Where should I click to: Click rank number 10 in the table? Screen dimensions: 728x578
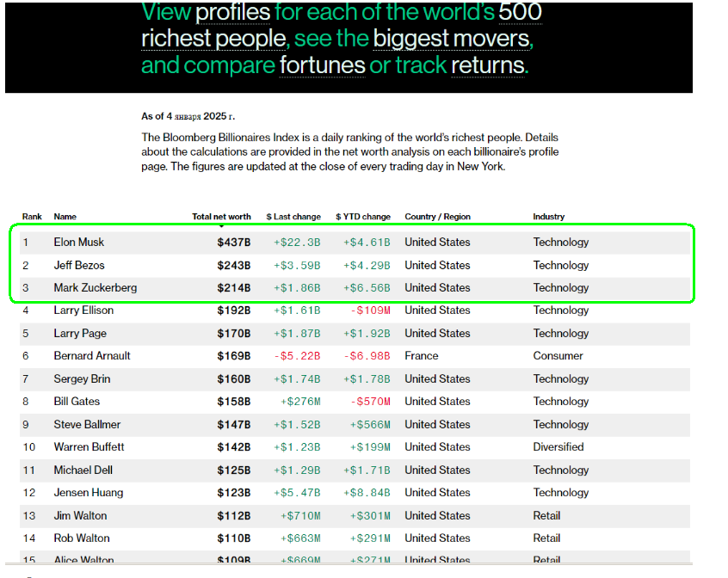pyautogui.click(x=28, y=446)
